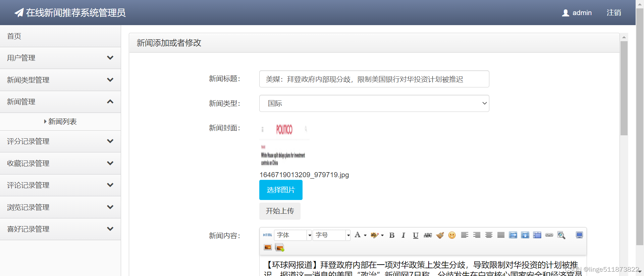Click the 开始上传 button

click(280, 211)
